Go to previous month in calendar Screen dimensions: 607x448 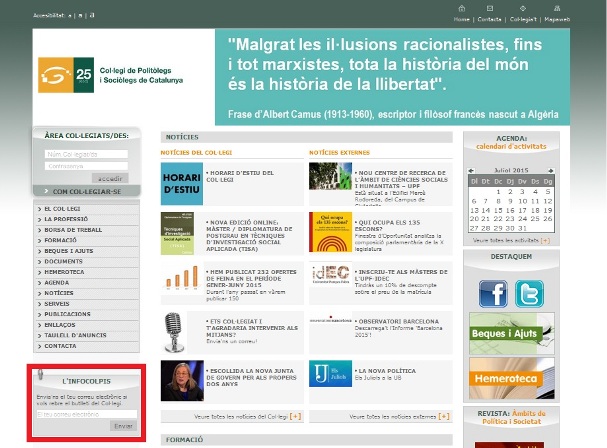coord(471,170)
